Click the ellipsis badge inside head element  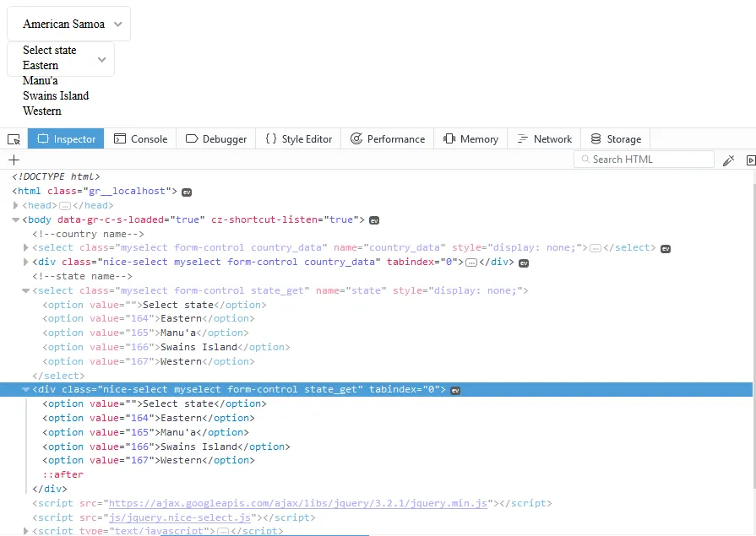[65, 206]
